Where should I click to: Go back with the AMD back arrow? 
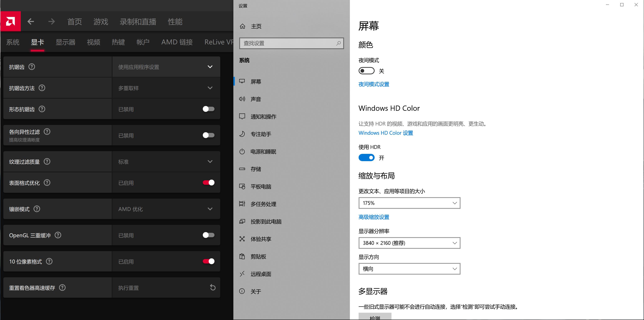(31, 21)
